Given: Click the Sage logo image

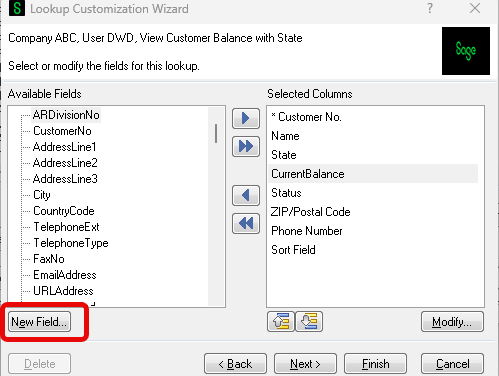Looking at the screenshot, I should pos(466,51).
